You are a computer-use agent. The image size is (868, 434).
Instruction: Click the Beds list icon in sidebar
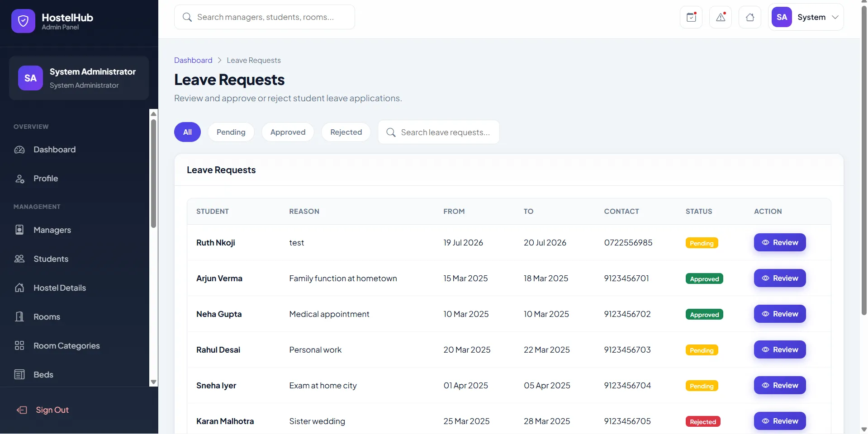(19, 374)
